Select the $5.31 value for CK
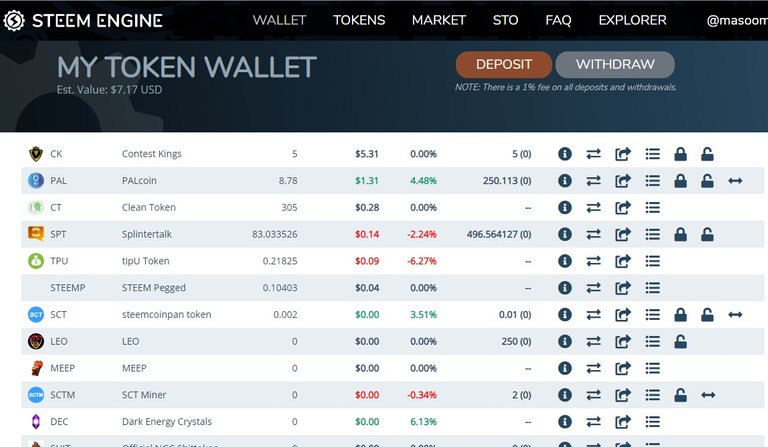This screenshot has height=447, width=768. point(367,154)
